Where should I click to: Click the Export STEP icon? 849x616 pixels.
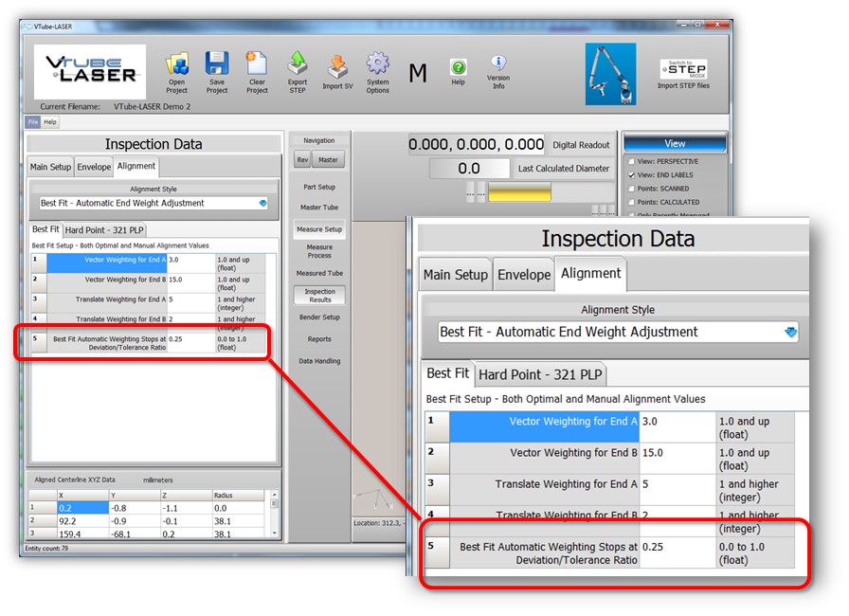pyautogui.click(x=298, y=63)
